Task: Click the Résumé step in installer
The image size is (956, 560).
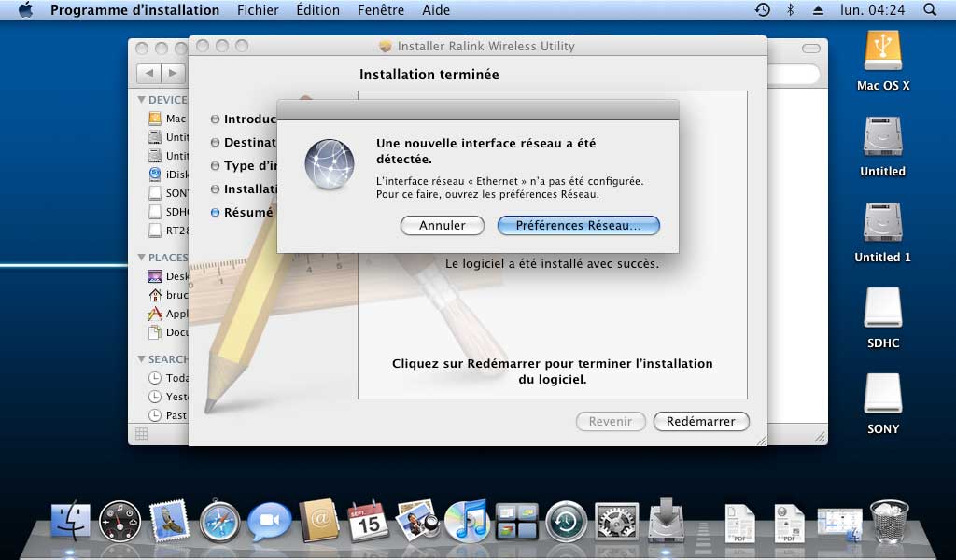Action: click(242, 212)
